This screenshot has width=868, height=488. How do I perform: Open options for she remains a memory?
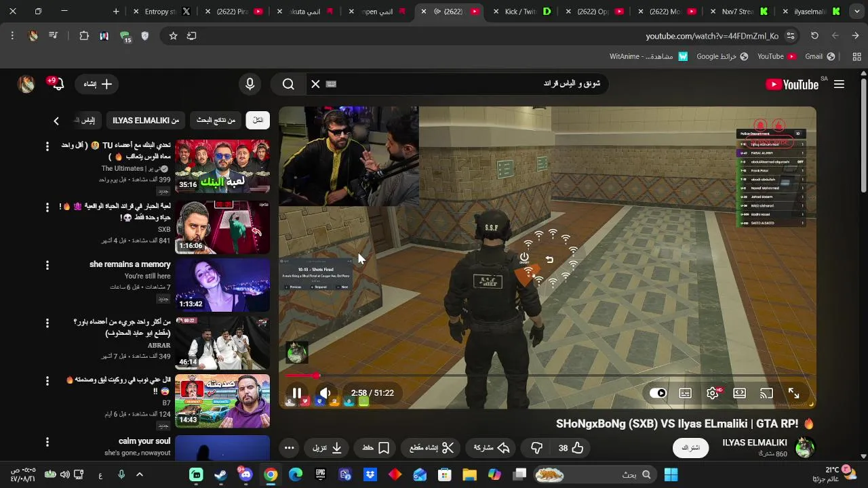pos(47,264)
